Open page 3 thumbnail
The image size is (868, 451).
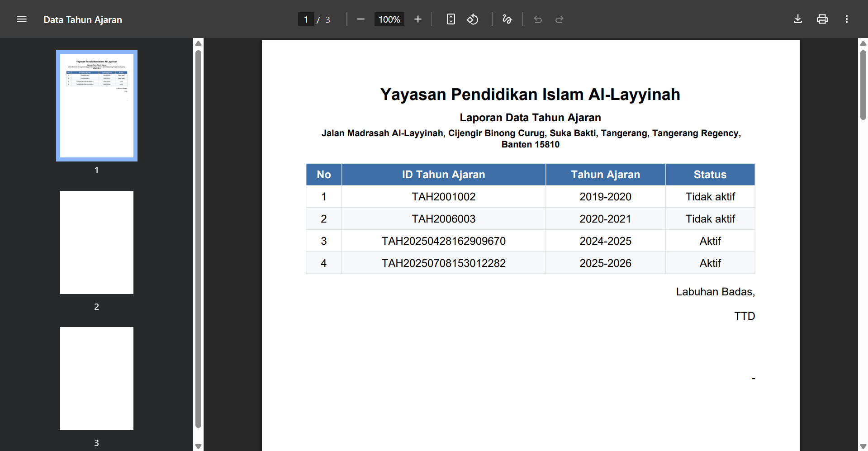coord(96,378)
